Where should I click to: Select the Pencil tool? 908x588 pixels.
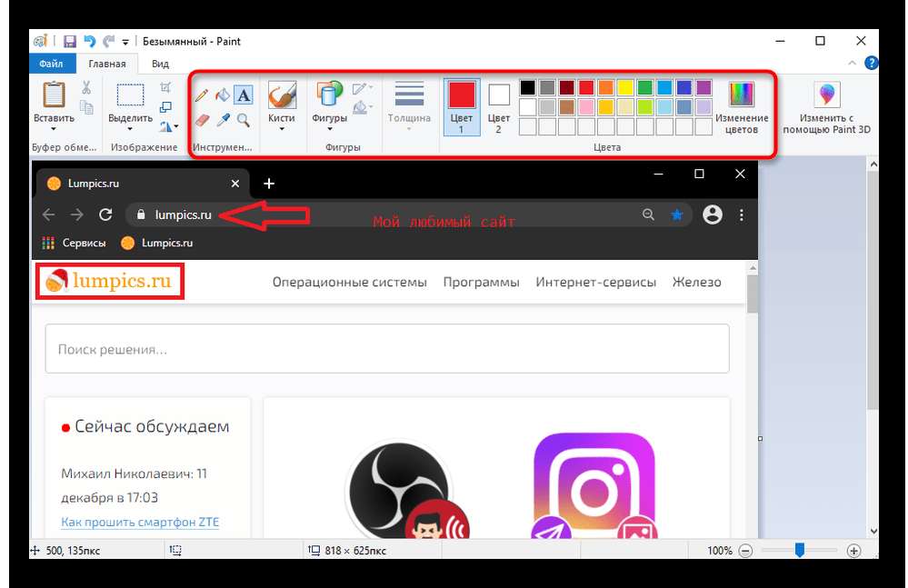coord(201,95)
